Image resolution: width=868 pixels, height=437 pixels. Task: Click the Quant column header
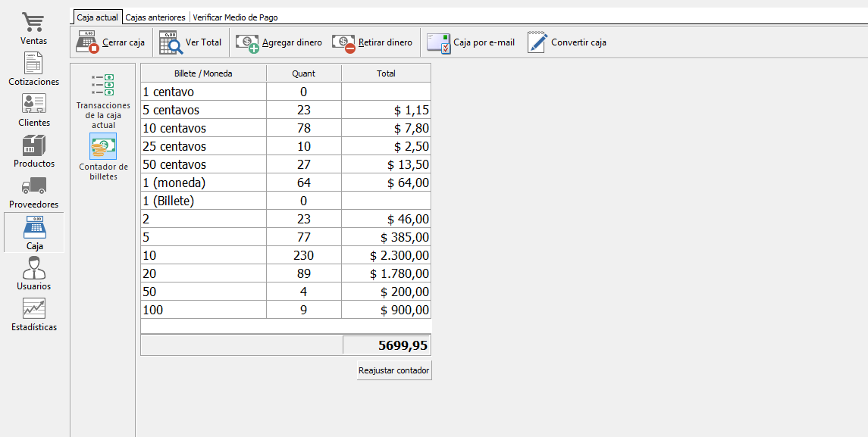[x=303, y=73]
